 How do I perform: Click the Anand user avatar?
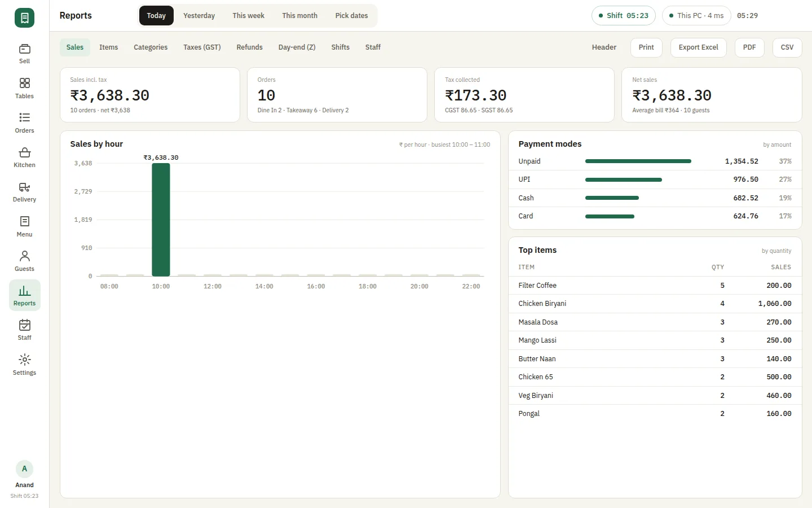click(x=24, y=469)
